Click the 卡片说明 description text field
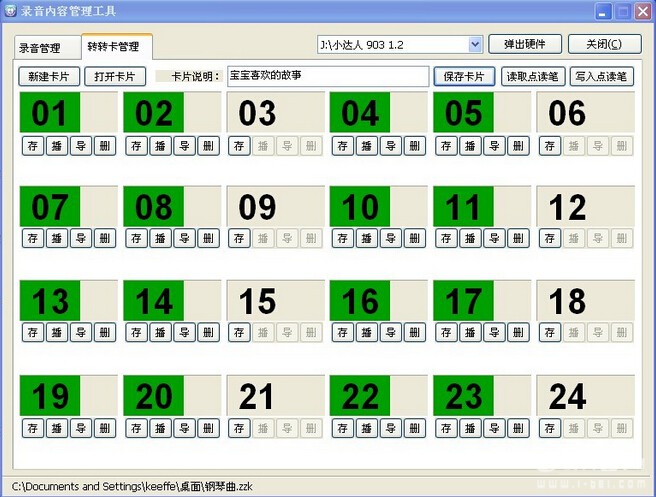The image size is (656, 497). (x=327, y=77)
